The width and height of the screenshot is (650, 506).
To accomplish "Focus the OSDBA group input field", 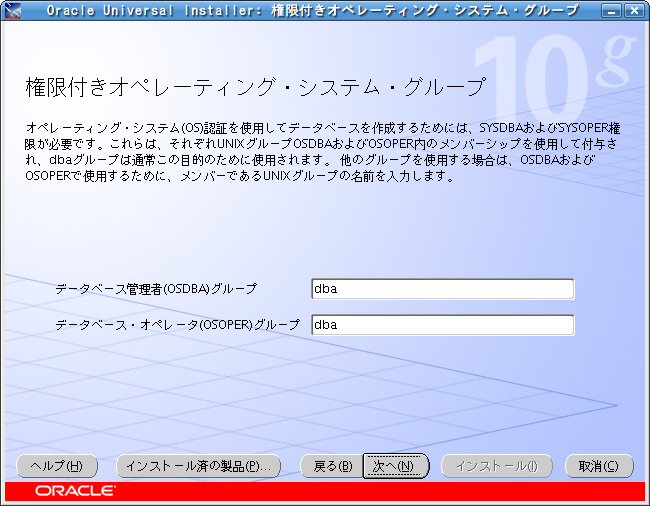I will point(442,289).
